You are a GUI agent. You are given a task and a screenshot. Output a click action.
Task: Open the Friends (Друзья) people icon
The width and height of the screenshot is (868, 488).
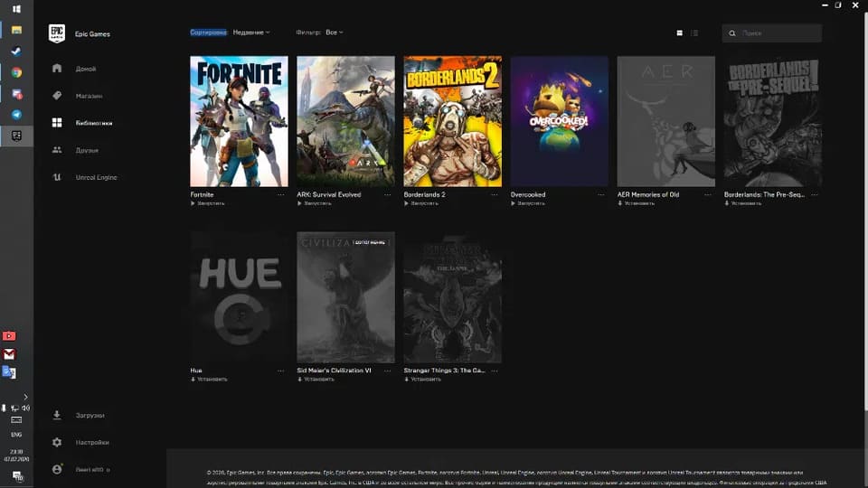coord(57,150)
